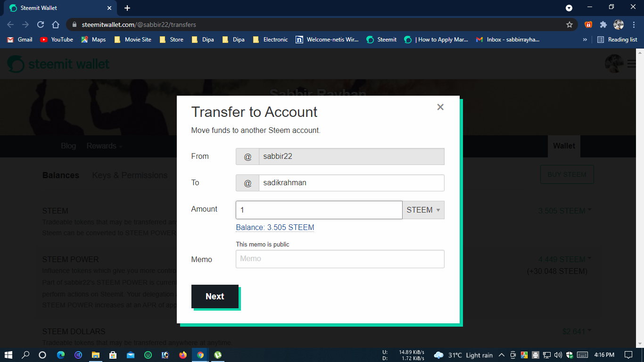This screenshot has width=644, height=362.
Task: Open Windows Search from the taskbar
Action: (25, 355)
